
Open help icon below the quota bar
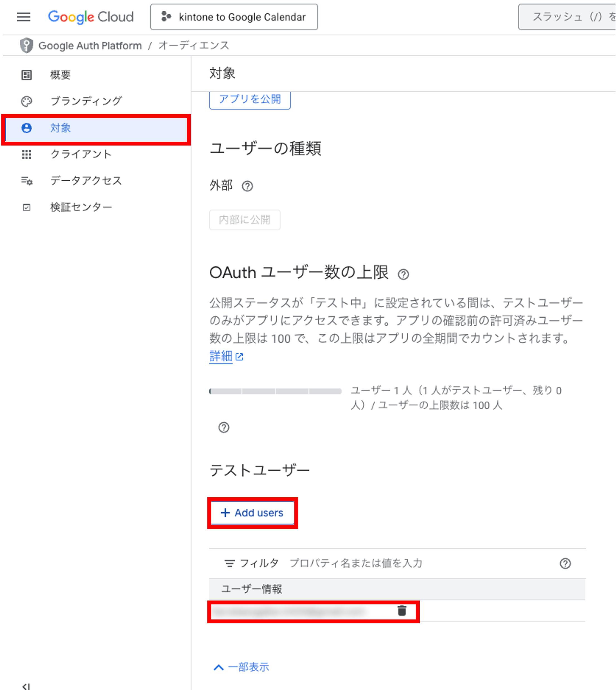(x=224, y=427)
